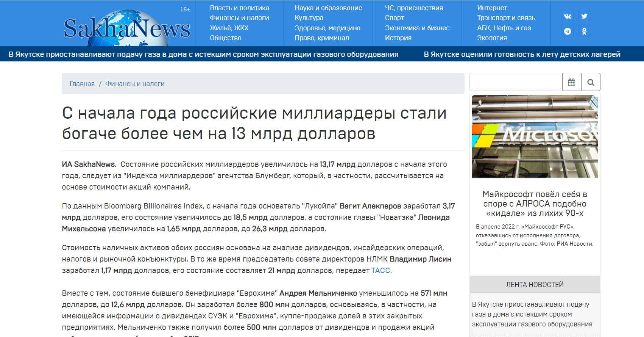Open the Здоровье, медицина section
This screenshot has height=337, width=644.
point(327,28)
